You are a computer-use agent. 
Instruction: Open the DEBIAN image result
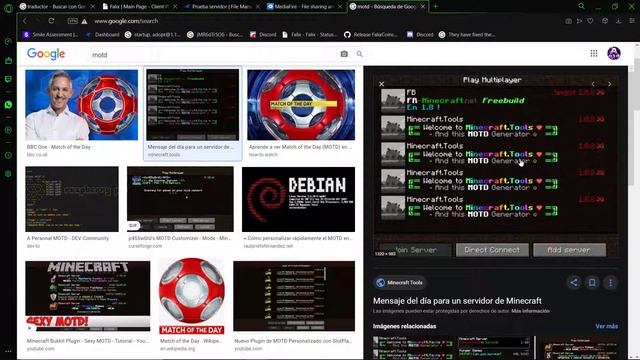[x=298, y=199]
